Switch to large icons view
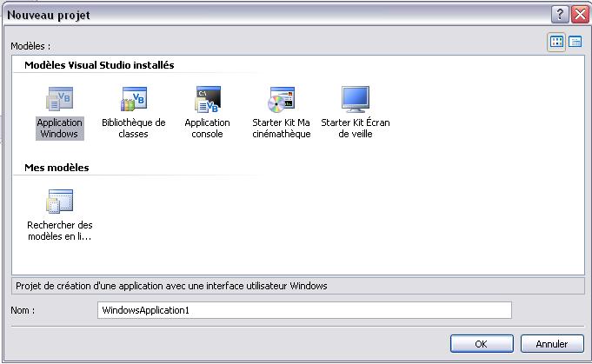The height and width of the screenshot is (364, 592). tap(556, 42)
